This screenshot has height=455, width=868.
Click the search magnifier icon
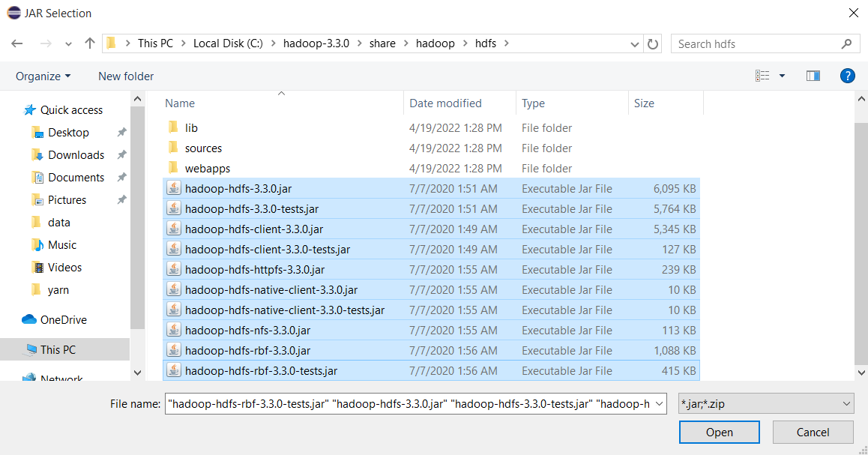(x=846, y=44)
